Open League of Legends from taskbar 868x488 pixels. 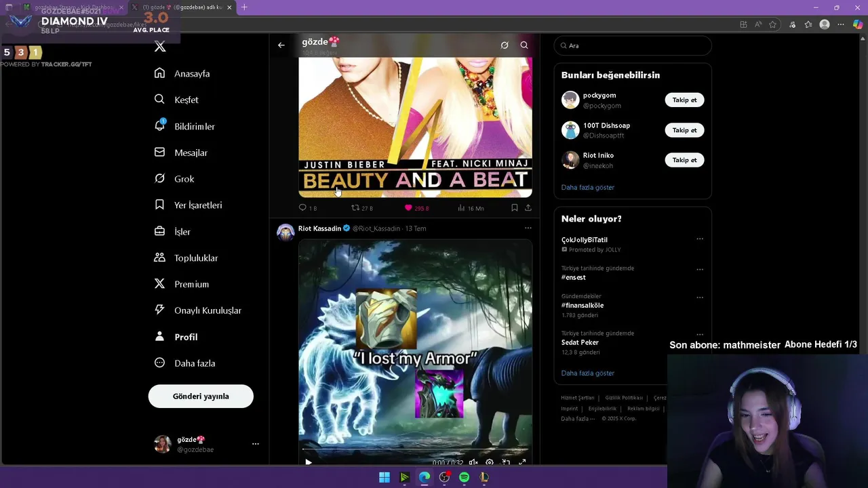(x=484, y=477)
